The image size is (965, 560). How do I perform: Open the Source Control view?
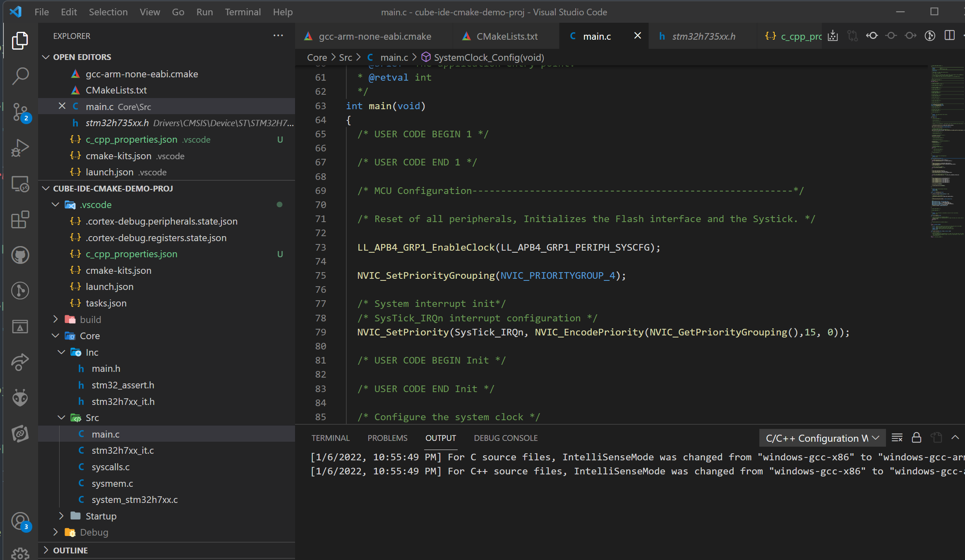tap(20, 112)
